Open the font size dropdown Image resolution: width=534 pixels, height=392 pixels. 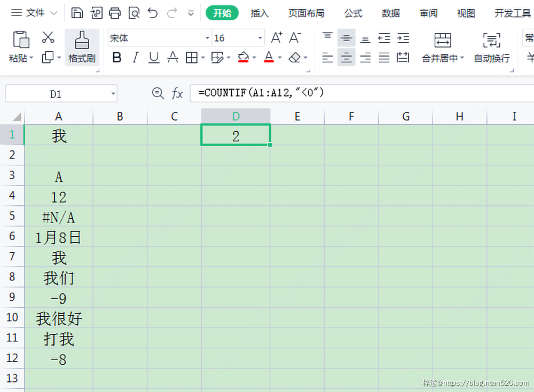click(260, 38)
